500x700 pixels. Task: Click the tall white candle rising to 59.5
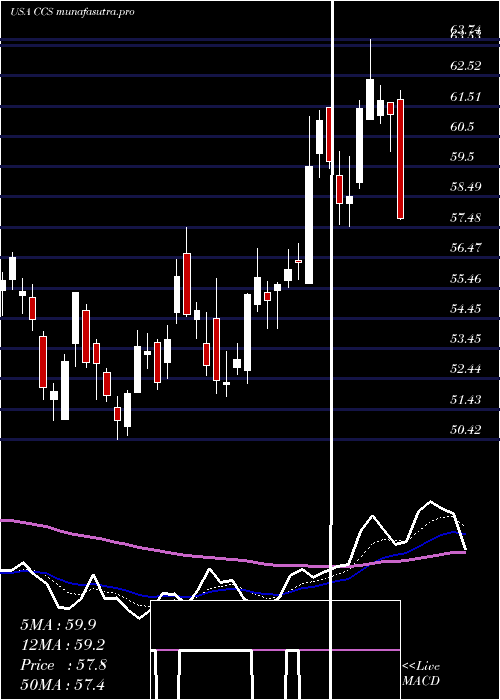click(309, 225)
